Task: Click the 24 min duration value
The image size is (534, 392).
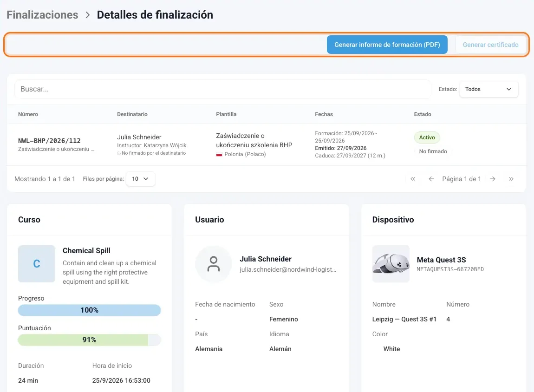Action: [28, 380]
